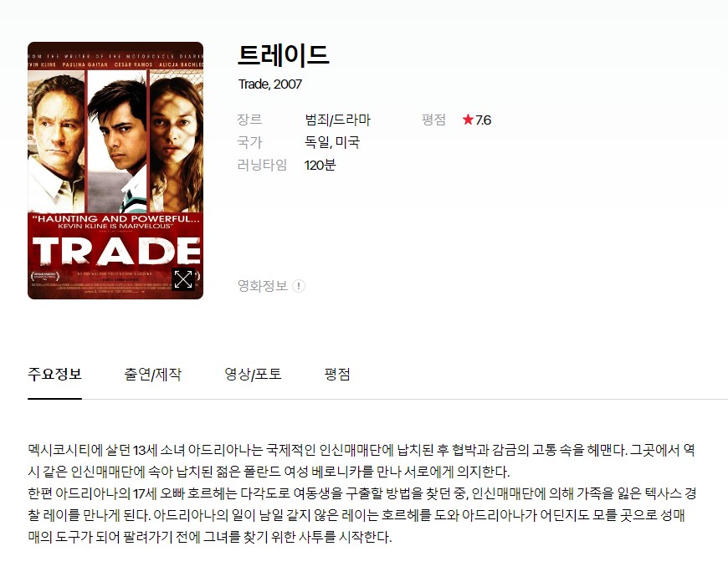Click the 장르 label
Screen dimensions: 728x577
[250, 120]
